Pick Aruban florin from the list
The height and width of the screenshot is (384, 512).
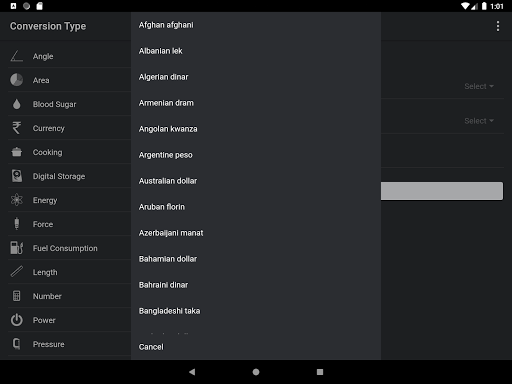256,207
